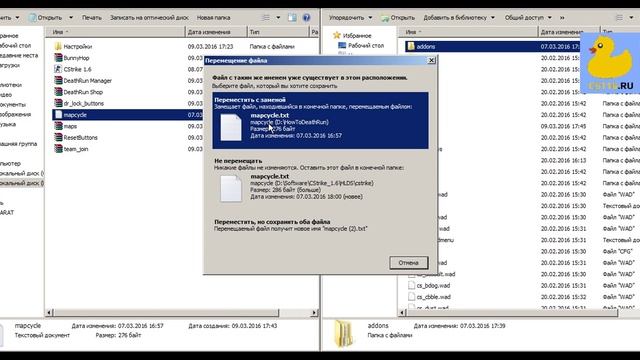
Task: Click the addons folder thumbnail in details pane
Action: 343,333
